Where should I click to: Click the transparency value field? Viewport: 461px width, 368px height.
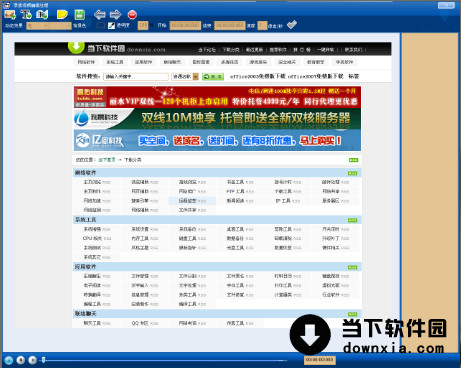point(143,25)
